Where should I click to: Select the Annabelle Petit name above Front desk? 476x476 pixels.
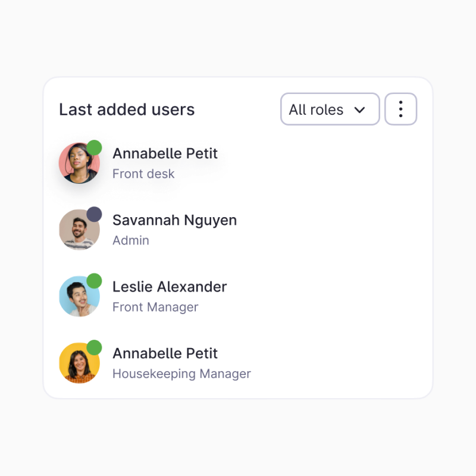pyautogui.click(x=165, y=154)
